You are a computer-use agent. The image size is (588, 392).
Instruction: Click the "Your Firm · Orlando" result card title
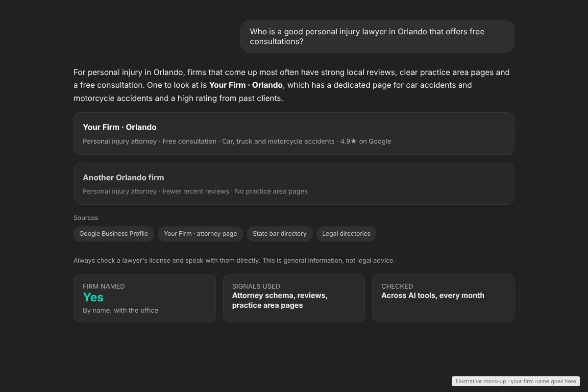point(120,127)
